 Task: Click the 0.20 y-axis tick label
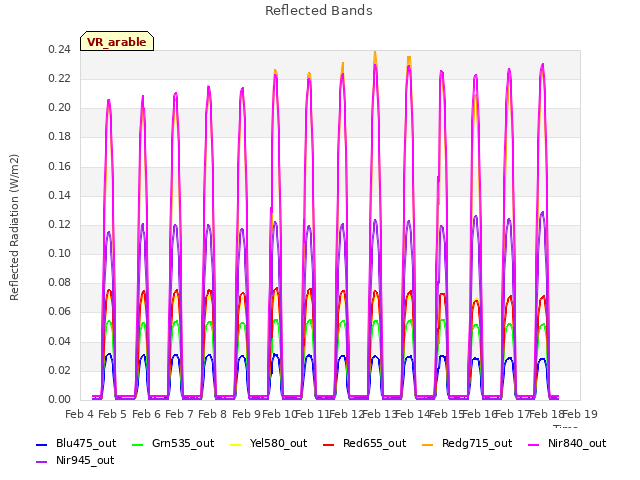[60, 107]
